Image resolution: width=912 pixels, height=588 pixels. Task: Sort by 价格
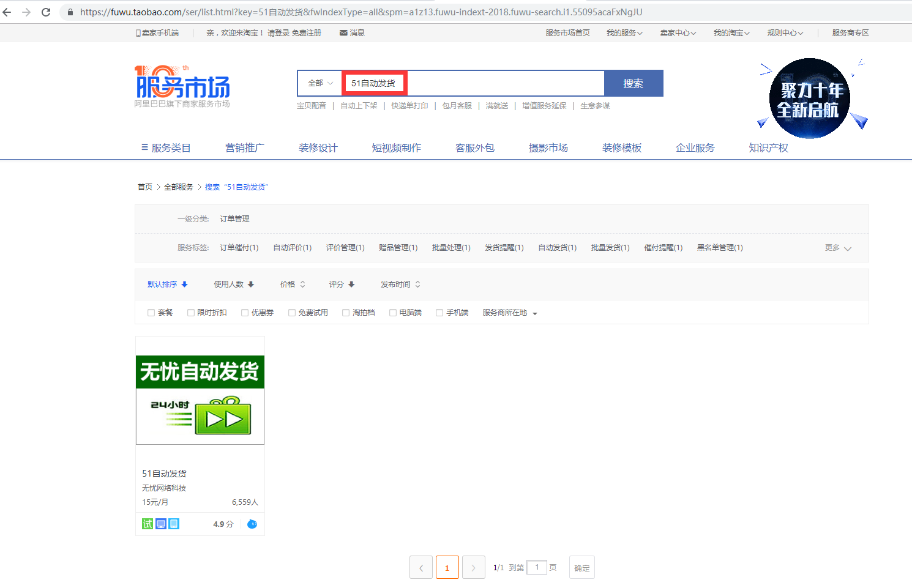(x=293, y=285)
